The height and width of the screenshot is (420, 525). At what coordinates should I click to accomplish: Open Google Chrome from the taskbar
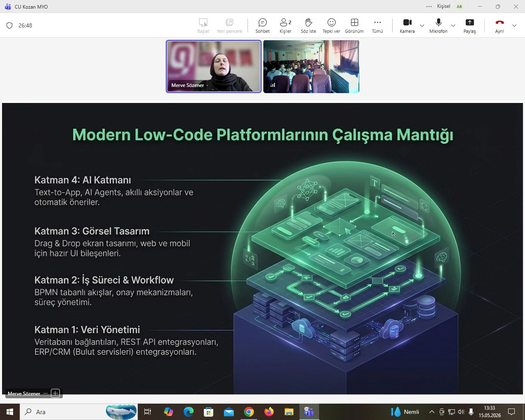(x=249, y=412)
